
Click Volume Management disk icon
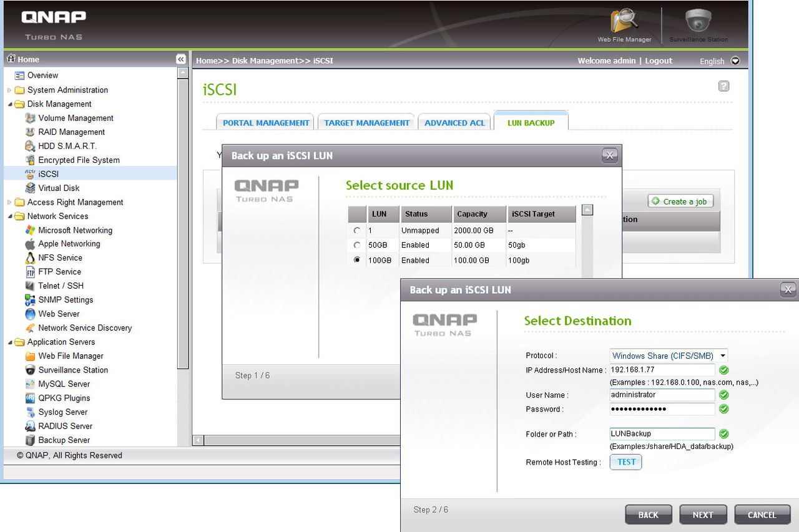pyautogui.click(x=30, y=118)
